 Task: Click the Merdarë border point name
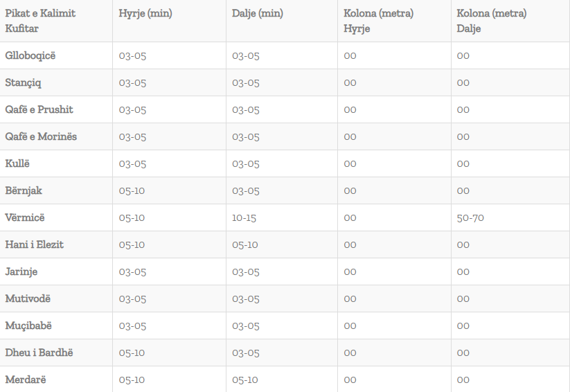coord(26,380)
